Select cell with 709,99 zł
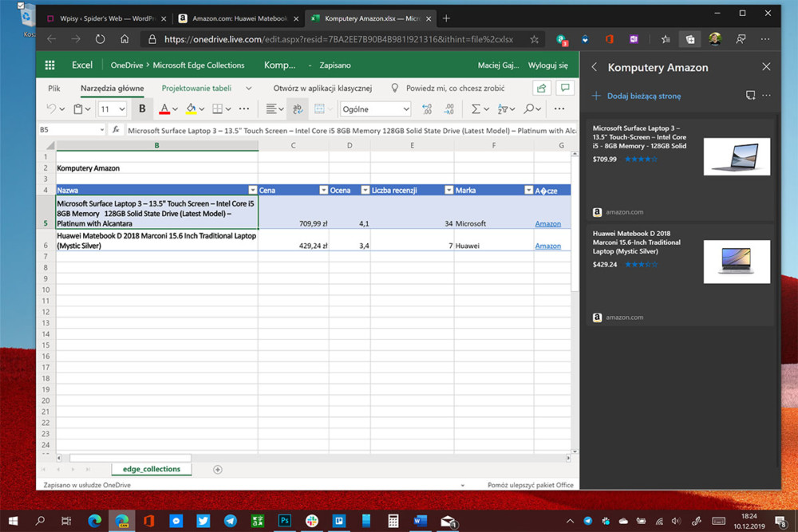The width and height of the screenshot is (798, 532). point(293,212)
